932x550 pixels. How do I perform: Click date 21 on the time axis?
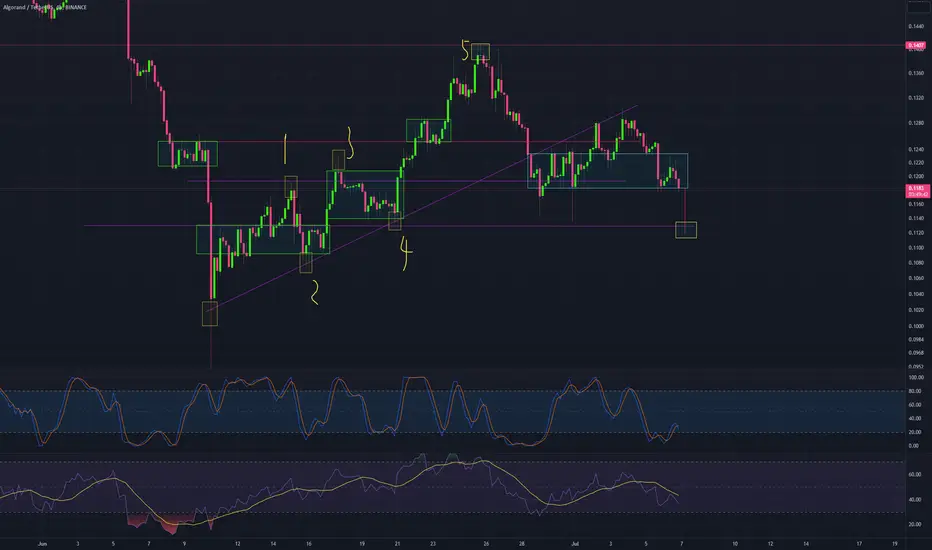point(398,543)
